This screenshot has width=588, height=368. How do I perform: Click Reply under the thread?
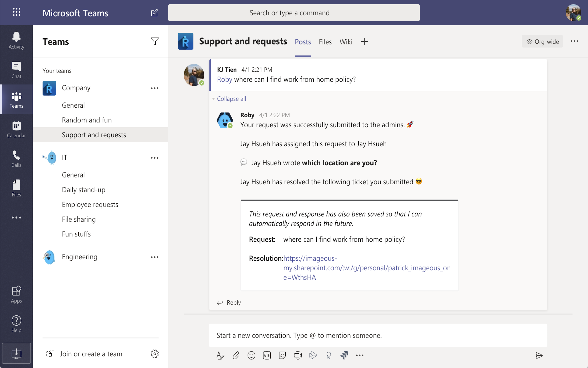point(229,302)
